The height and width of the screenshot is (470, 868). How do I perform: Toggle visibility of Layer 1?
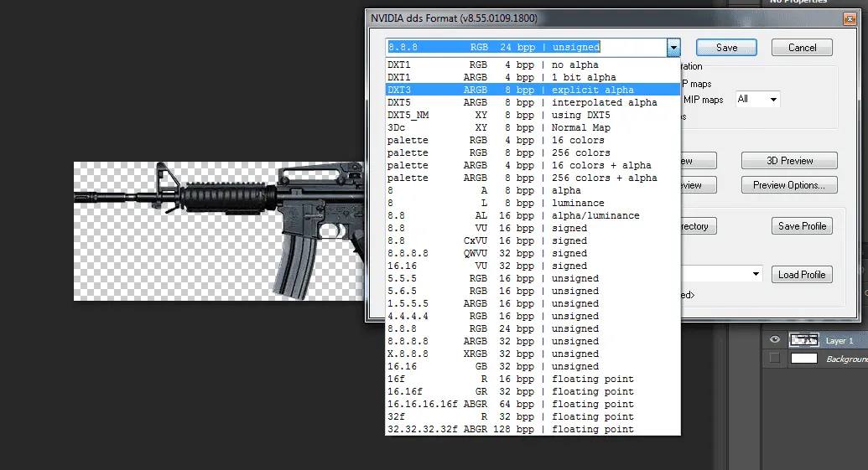click(x=774, y=339)
